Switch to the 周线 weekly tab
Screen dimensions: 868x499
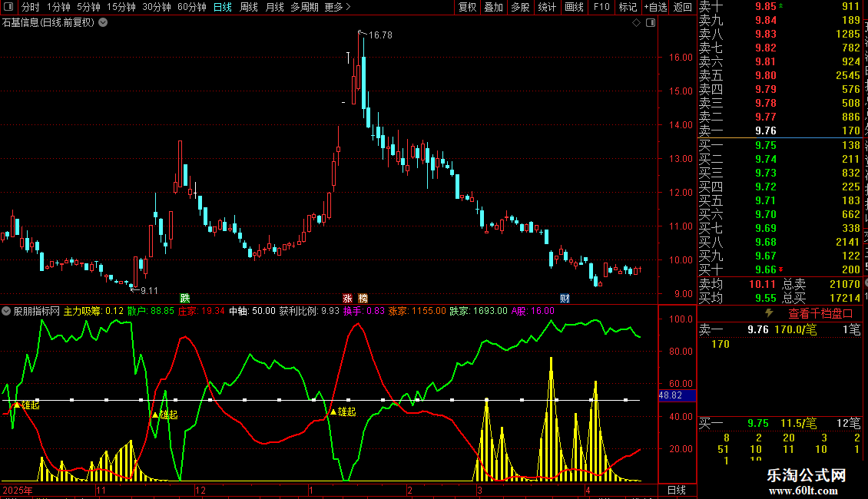pos(249,7)
